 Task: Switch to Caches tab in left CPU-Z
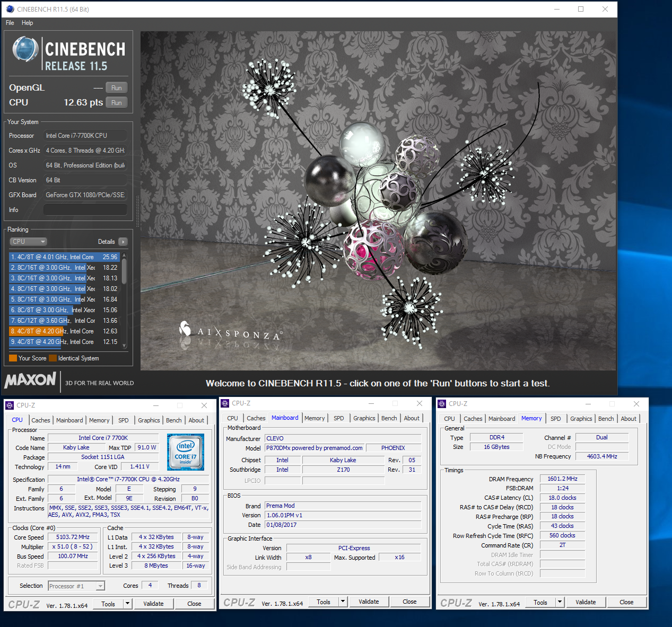[41, 420]
